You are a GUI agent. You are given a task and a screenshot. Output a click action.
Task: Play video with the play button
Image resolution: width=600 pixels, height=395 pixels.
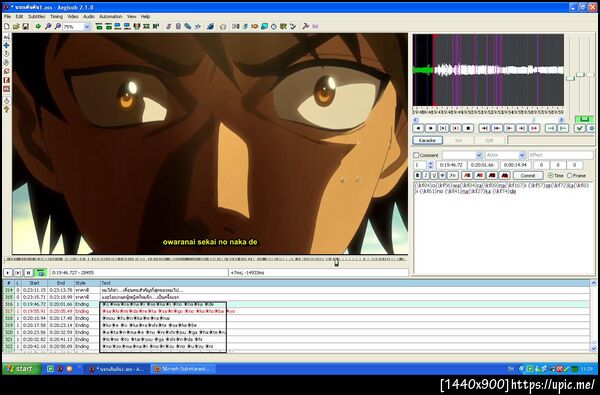pyautogui.click(x=8, y=273)
